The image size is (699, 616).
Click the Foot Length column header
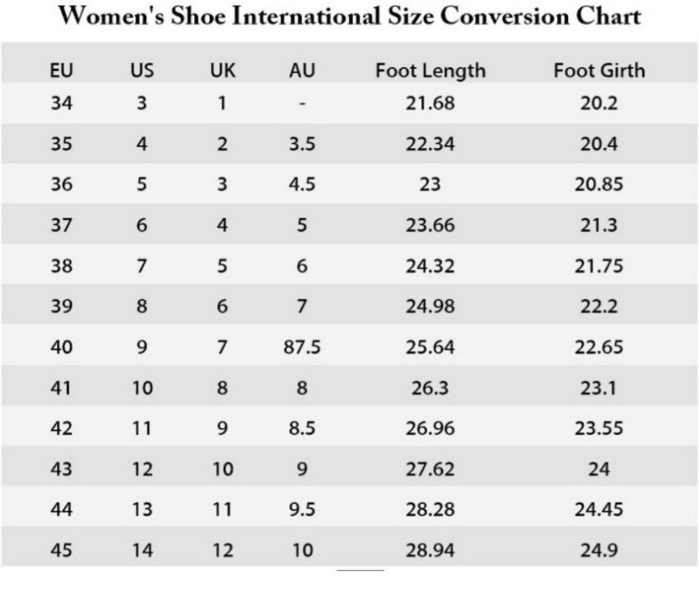pos(430,71)
